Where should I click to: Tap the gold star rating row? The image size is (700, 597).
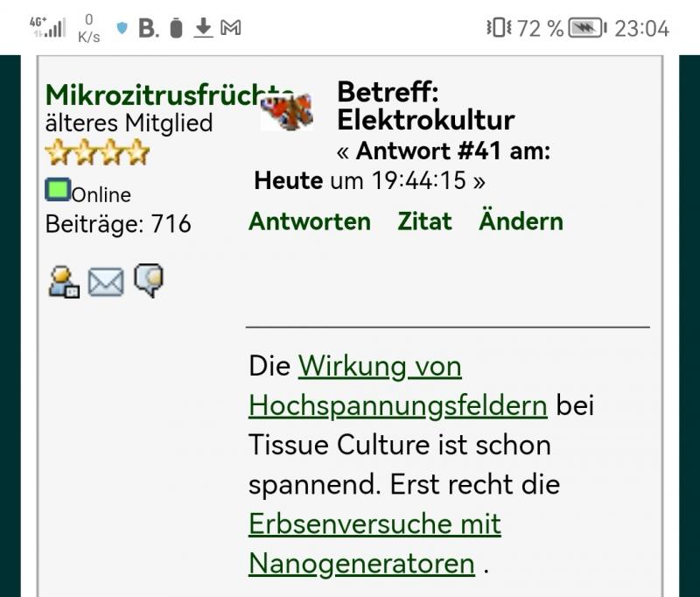[97, 154]
